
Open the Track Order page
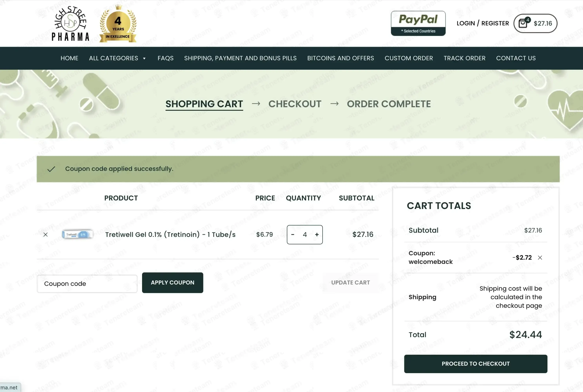pyautogui.click(x=464, y=58)
